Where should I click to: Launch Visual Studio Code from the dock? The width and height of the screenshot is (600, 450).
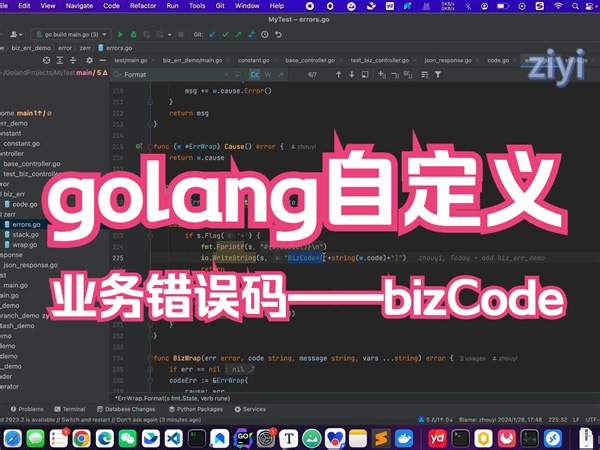pos(174,438)
